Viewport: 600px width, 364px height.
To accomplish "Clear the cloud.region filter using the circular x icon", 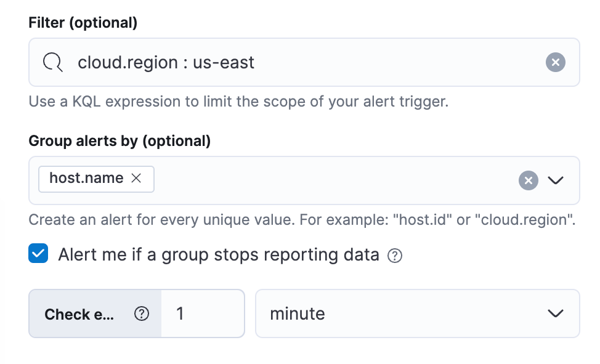I will [x=555, y=62].
